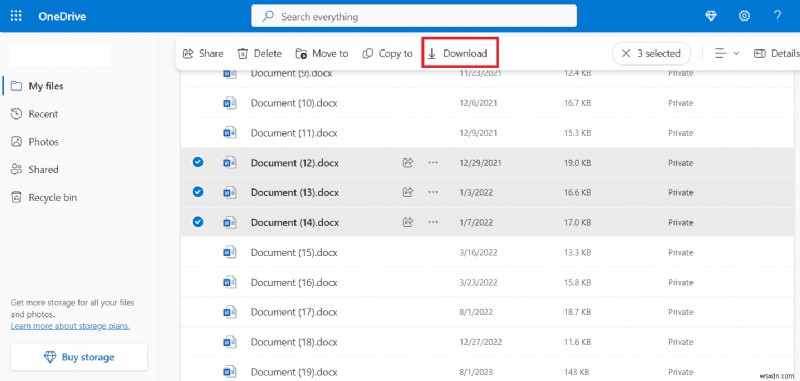Click the Word icon for Document (18).docx
Viewport: 800px width, 381px height.
(230, 342)
